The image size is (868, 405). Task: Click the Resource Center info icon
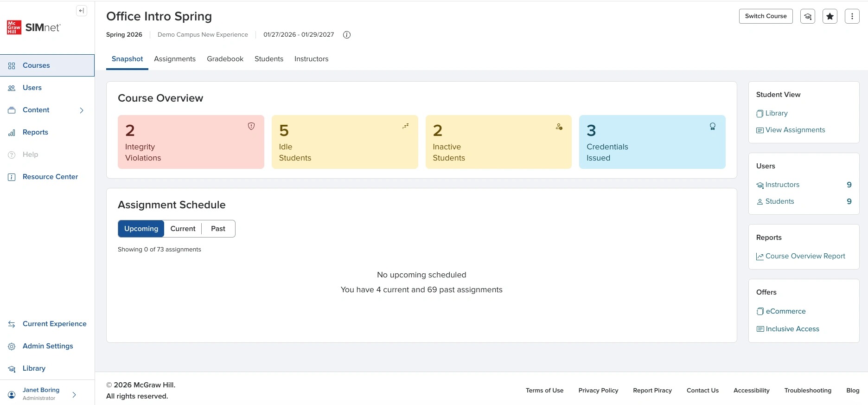[x=12, y=177]
